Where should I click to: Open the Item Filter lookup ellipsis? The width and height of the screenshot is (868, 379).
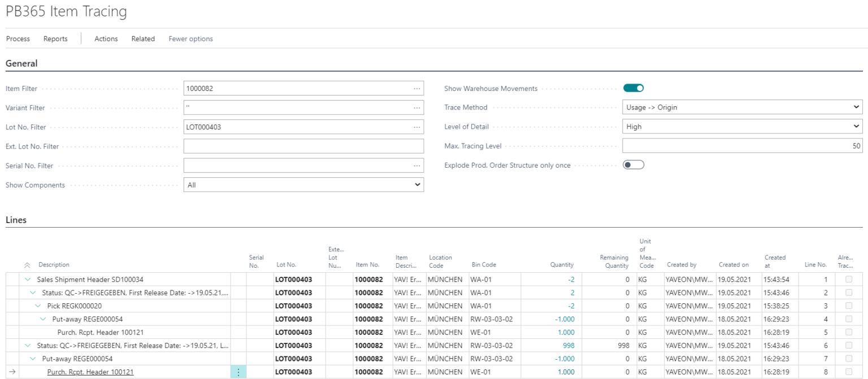click(416, 88)
